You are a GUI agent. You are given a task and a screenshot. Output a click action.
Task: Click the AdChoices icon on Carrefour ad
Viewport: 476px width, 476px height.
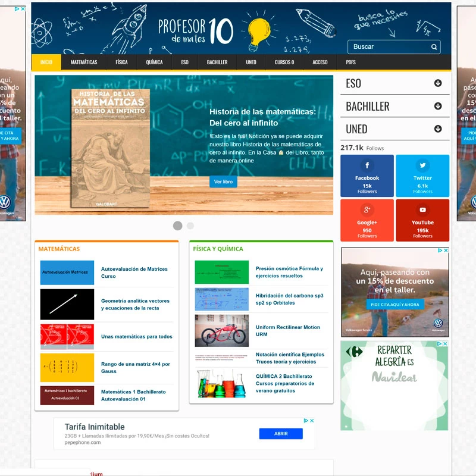439,344
